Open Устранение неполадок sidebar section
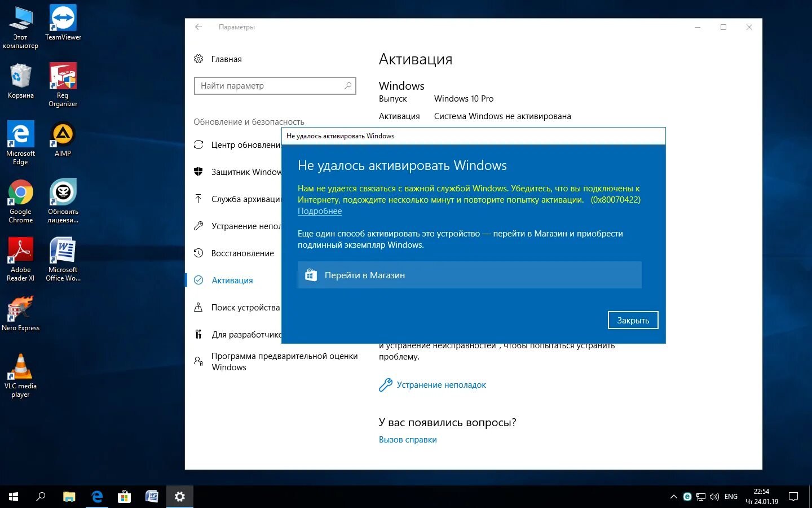This screenshot has height=508, width=812. tap(237, 226)
